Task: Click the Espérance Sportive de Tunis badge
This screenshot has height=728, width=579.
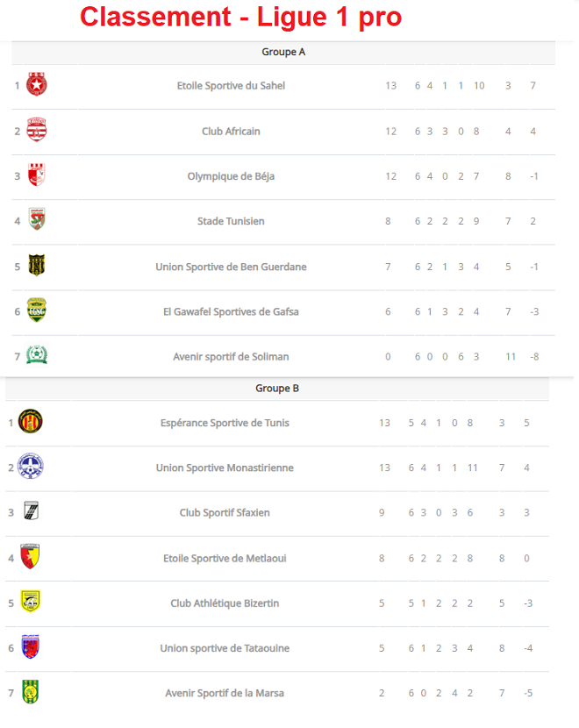Action: pos(31,422)
